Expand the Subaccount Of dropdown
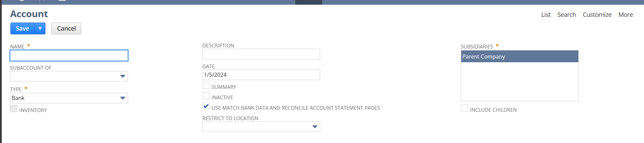The image size is (644, 143). click(x=123, y=76)
